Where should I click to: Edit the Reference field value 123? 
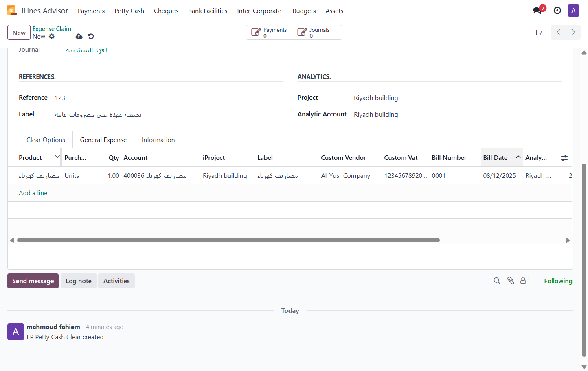(60, 98)
